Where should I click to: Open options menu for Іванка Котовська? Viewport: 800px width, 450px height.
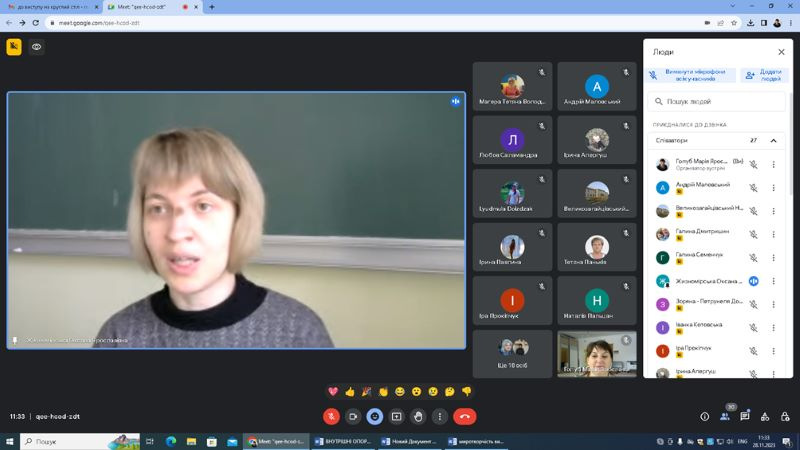pos(773,328)
